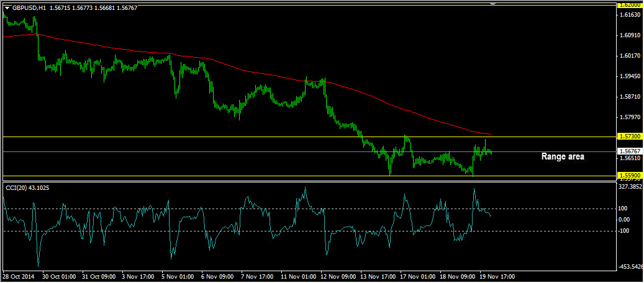644x283 pixels.
Task: Click the 12 Nov 09:00 time axis label
Action: point(338,277)
